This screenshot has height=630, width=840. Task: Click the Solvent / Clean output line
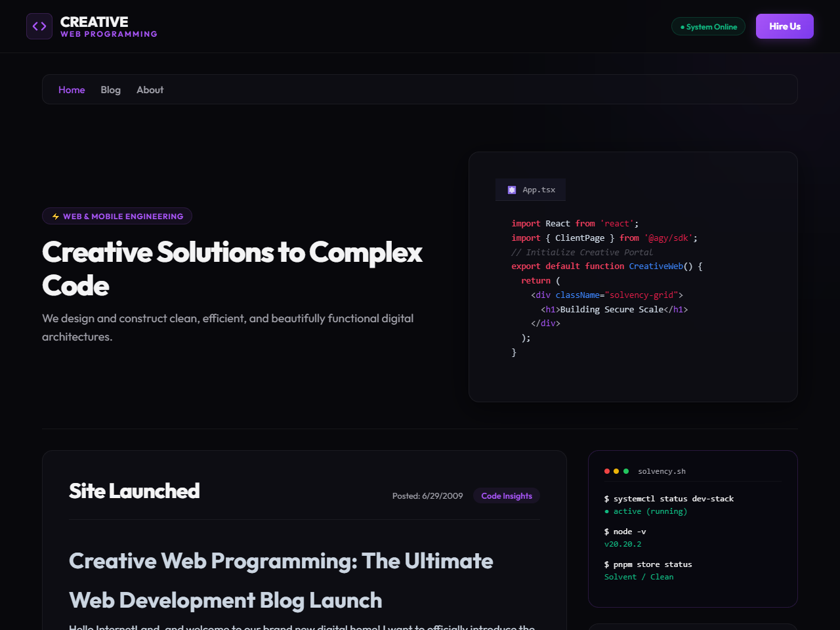pos(639,577)
